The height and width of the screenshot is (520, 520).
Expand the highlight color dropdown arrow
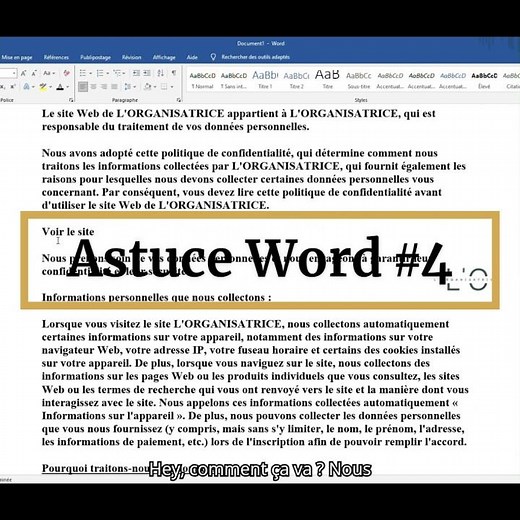(51, 87)
